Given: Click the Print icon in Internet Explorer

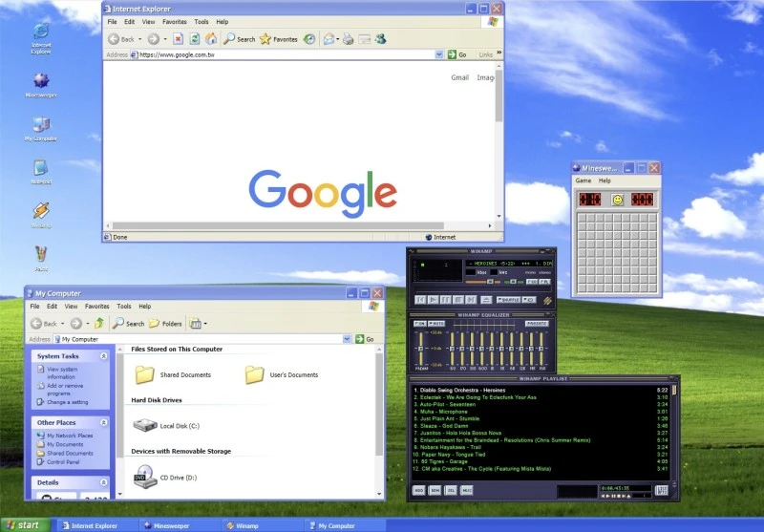Looking at the screenshot, I should [x=348, y=39].
